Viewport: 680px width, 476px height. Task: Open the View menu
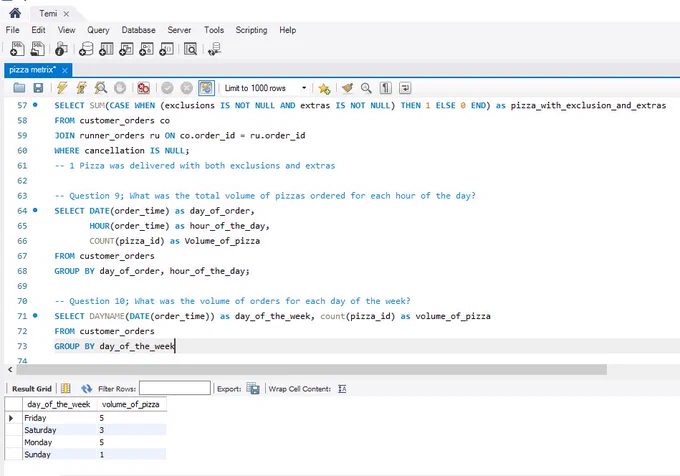[x=66, y=30]
